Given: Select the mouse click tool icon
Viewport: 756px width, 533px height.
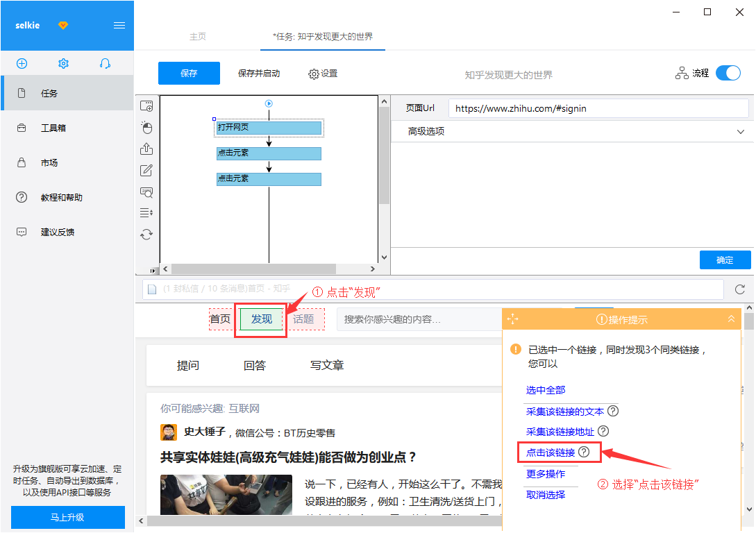Looking at the screenshot, I should point(146,127).
